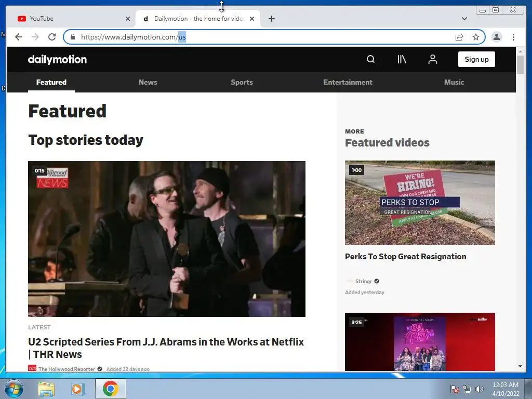This screenshot has width=532, height=399.
Task: Click the Sign up button
Action: point(476,59)
